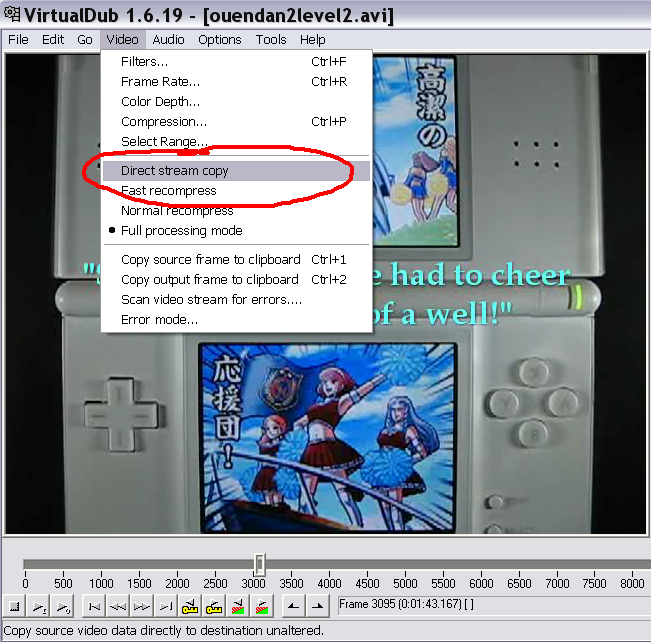Seek to the next scene change icon
651x642 pixels.
click(262, 606)
